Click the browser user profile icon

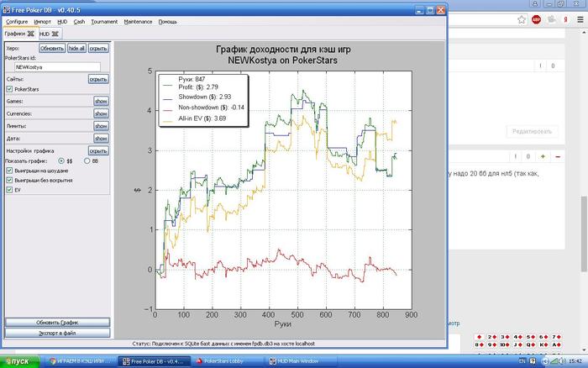(535, 3)
